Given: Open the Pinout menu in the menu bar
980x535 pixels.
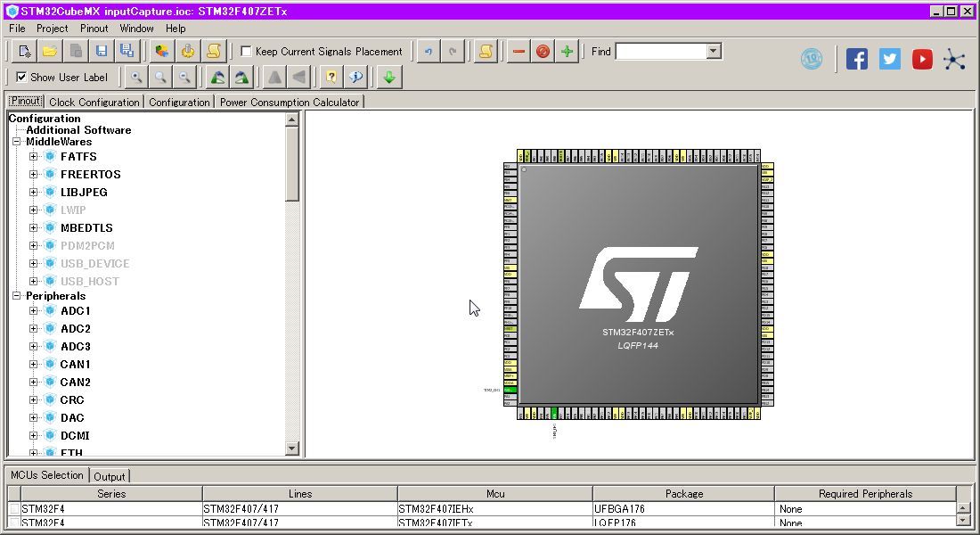Looking at the screenshot, I should coord(94,29).
